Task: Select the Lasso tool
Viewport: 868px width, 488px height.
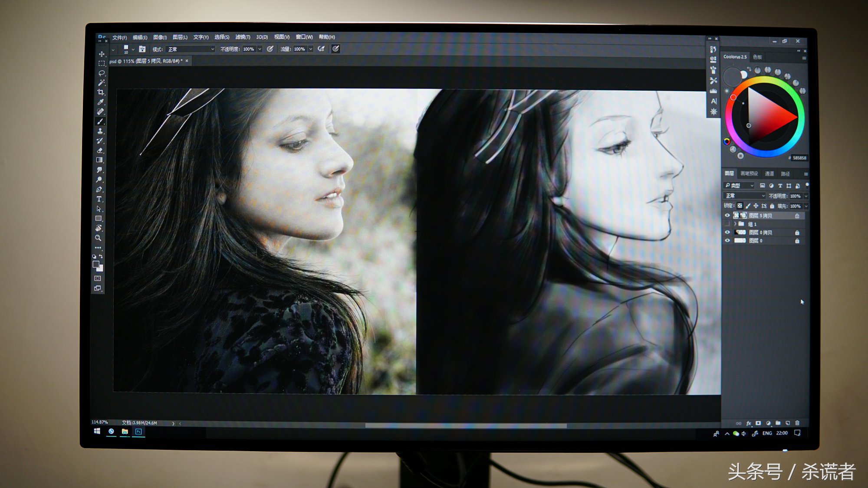Action: 102,73
